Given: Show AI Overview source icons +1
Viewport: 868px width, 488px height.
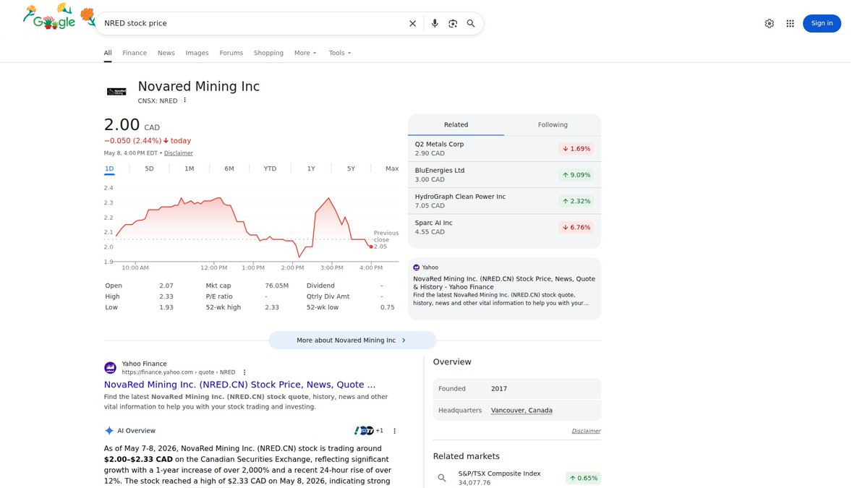Looking at the screenshot, I should [x=369, y=431].
